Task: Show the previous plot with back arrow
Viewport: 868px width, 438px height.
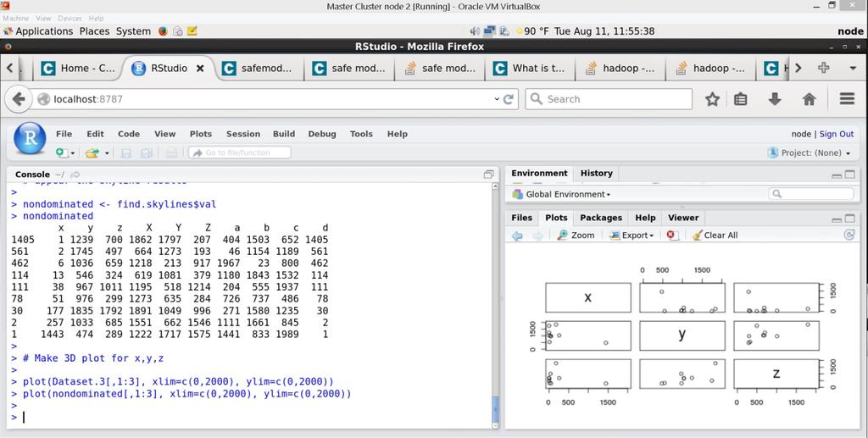Action: point(517,236)
